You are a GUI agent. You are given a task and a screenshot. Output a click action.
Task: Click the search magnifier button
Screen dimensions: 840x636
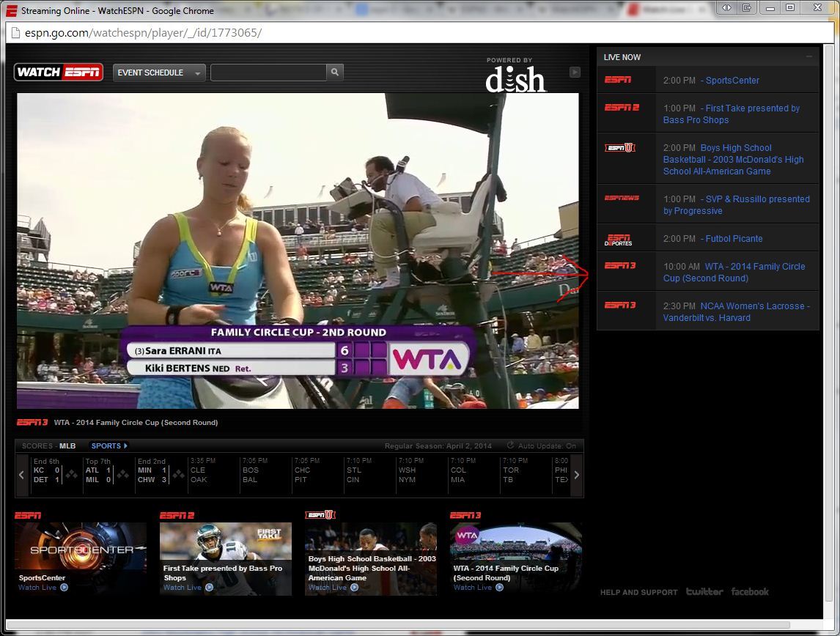[x=335, y=72]
